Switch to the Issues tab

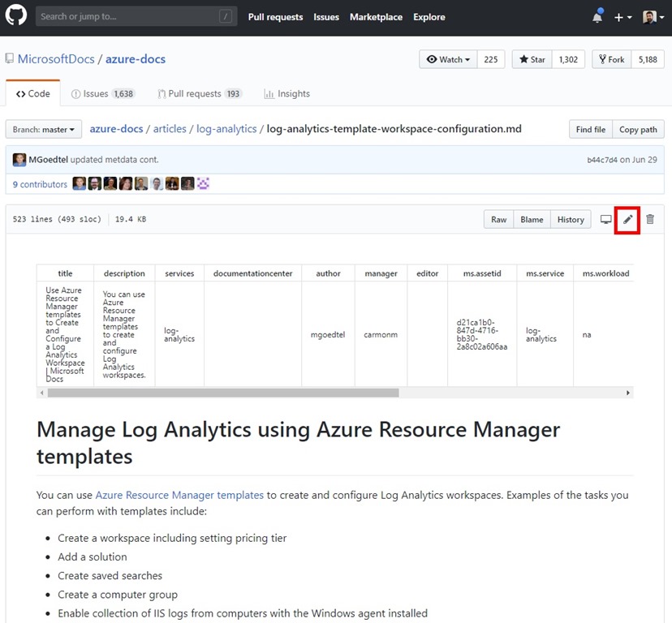(96, 94)
